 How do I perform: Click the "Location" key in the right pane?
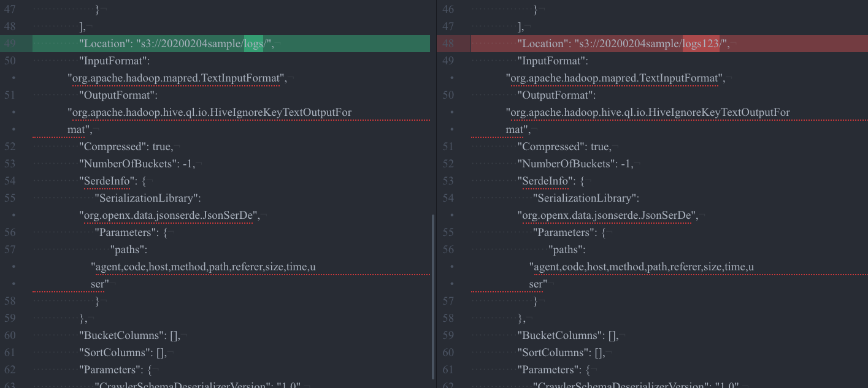[x=542, y=44]
